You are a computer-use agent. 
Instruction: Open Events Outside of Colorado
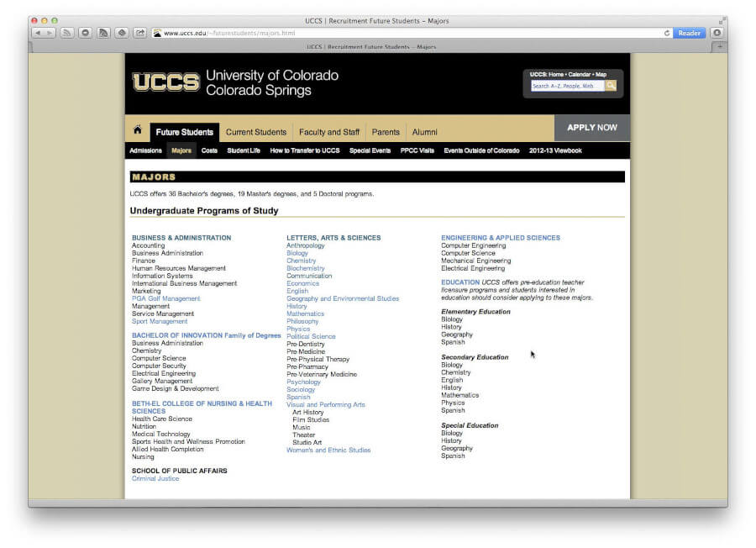coord(481,150)
